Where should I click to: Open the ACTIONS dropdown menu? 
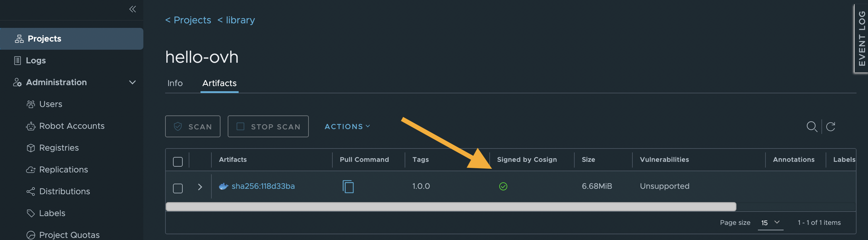point(347,126)
